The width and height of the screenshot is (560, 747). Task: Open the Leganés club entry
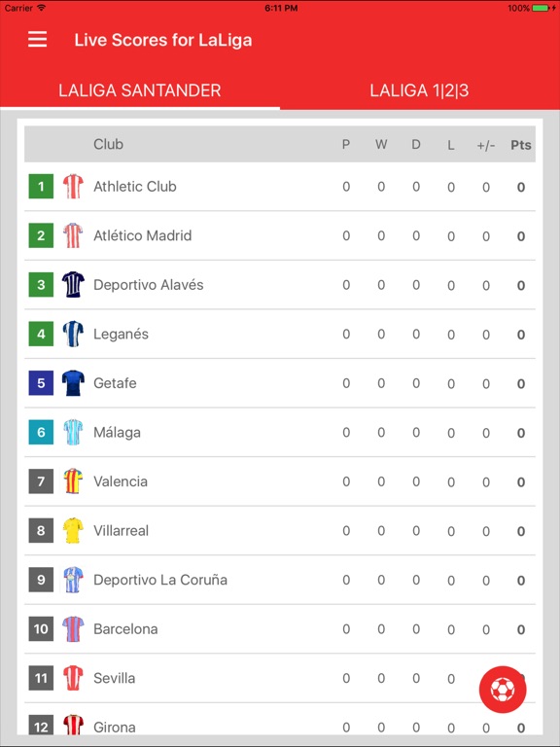pos(280,334)
